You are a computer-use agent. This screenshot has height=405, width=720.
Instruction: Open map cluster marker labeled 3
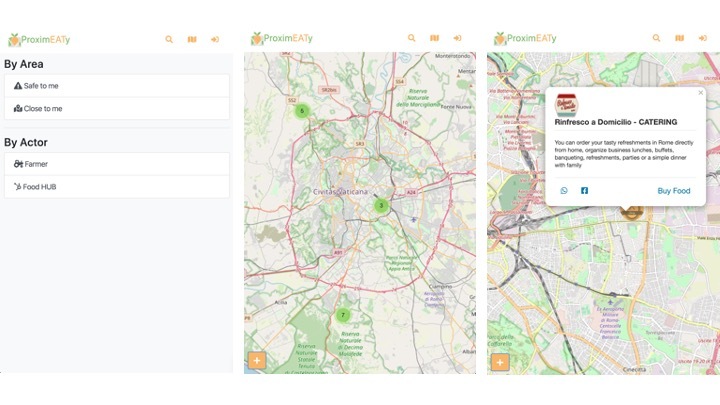click(381, 205)
